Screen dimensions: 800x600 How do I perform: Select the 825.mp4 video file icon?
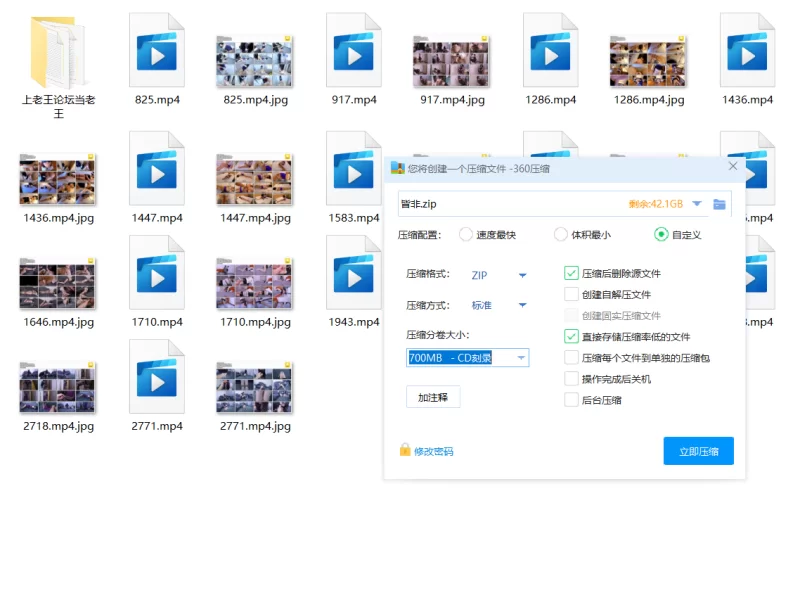(x=157, y=52)
